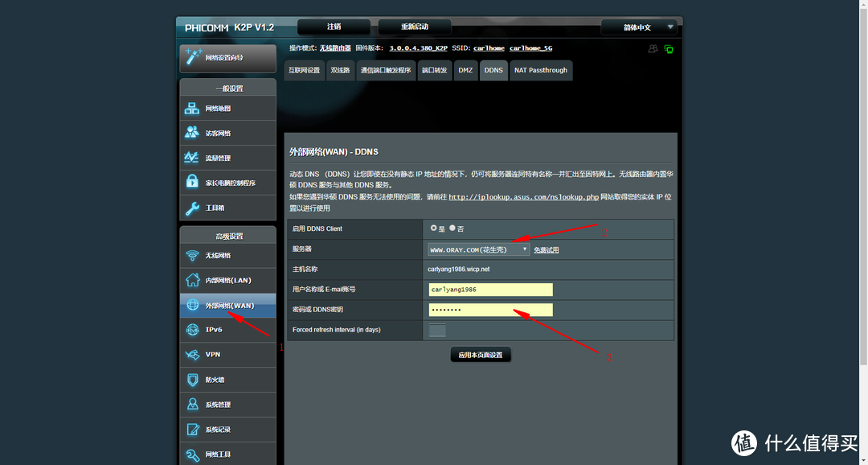Select the DDNS tab

493,70
